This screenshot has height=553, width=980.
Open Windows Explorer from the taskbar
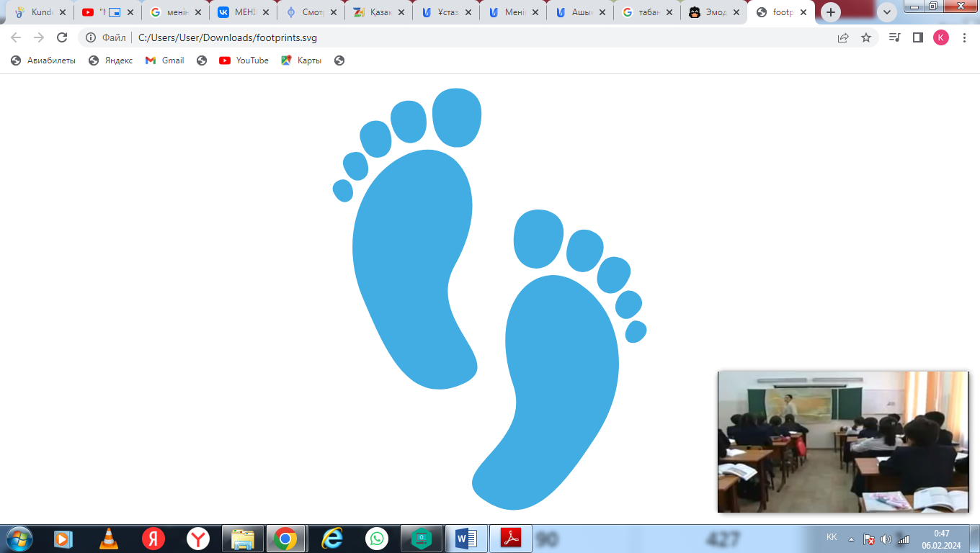point(243,538)
